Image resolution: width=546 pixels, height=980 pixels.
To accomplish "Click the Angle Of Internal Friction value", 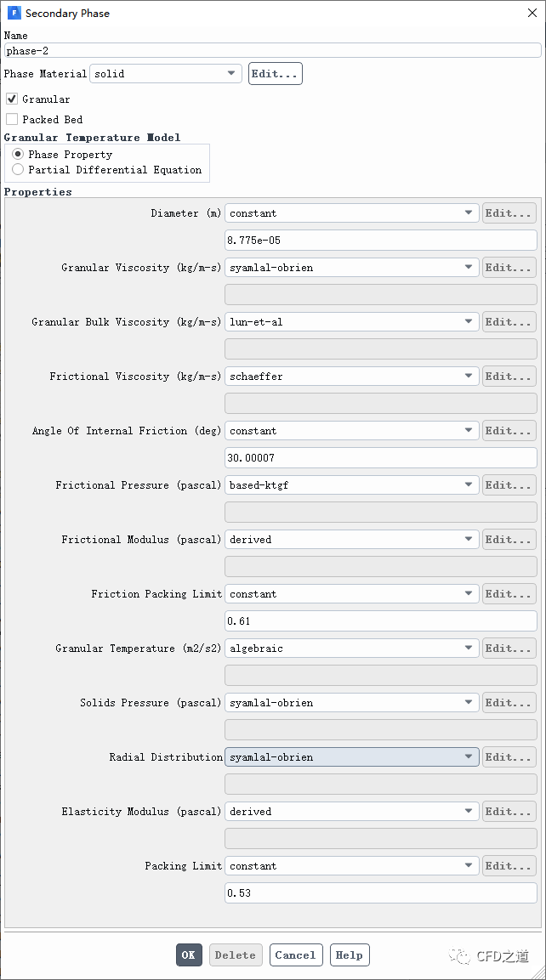I will tap(380, 458).
